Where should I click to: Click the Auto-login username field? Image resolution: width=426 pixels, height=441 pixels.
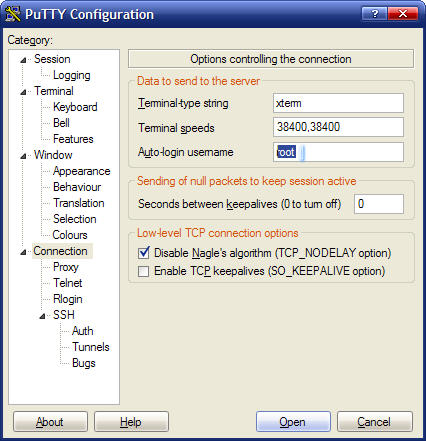coord(338,152)
